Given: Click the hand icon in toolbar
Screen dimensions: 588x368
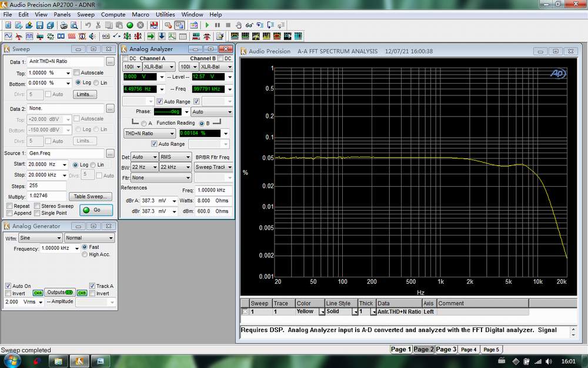Looking at the screenshot, I should 239,25.
